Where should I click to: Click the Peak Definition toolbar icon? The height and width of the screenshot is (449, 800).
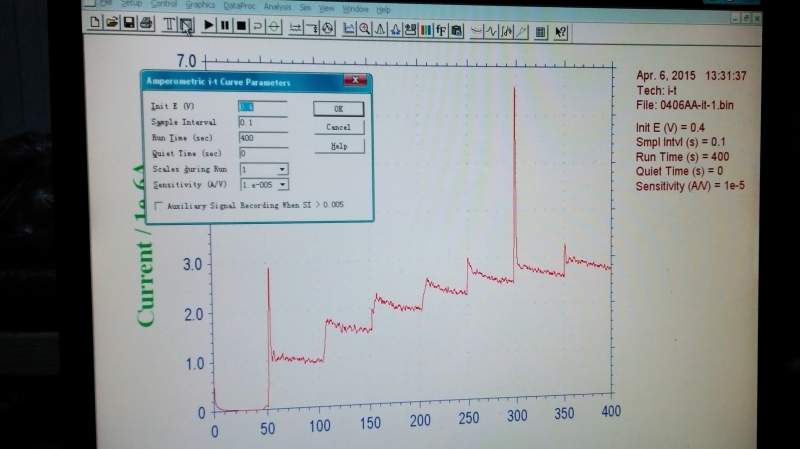pyautogui.click(x=395, y=30)
